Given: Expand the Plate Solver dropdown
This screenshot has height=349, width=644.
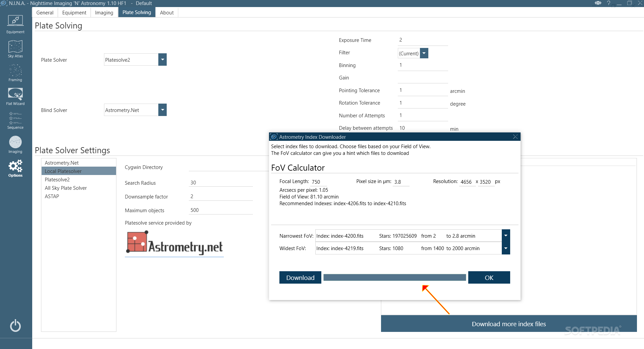Looking at the screenshot, I should 162,60.
